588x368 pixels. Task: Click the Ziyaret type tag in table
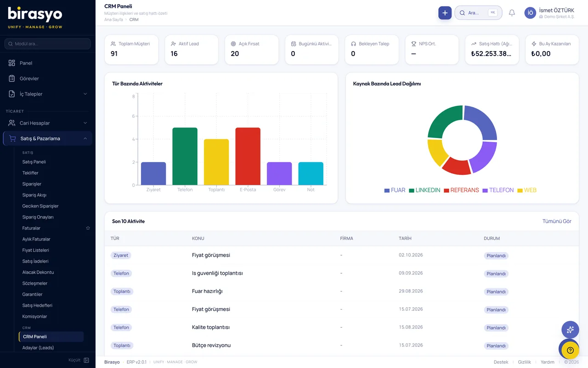tap(121, 255)
